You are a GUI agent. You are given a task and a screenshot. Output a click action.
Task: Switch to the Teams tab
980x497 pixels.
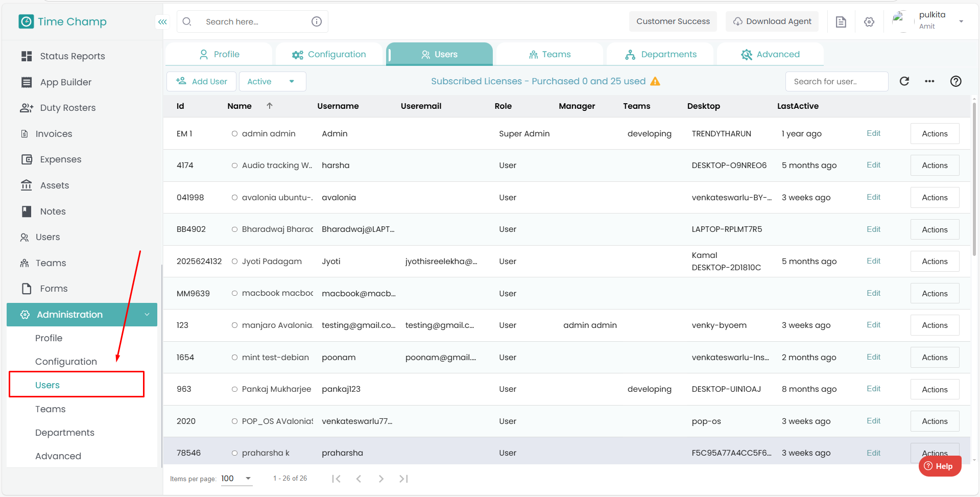click(549, 54)
